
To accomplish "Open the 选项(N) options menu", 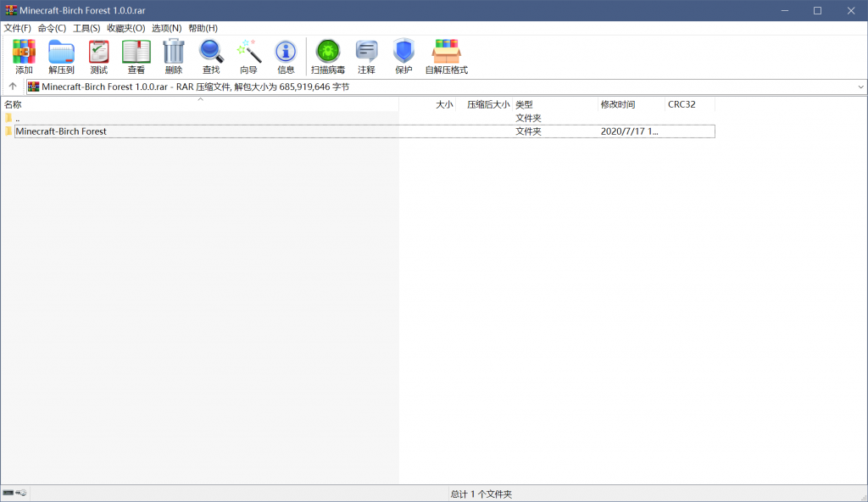I will pos(166,28).
